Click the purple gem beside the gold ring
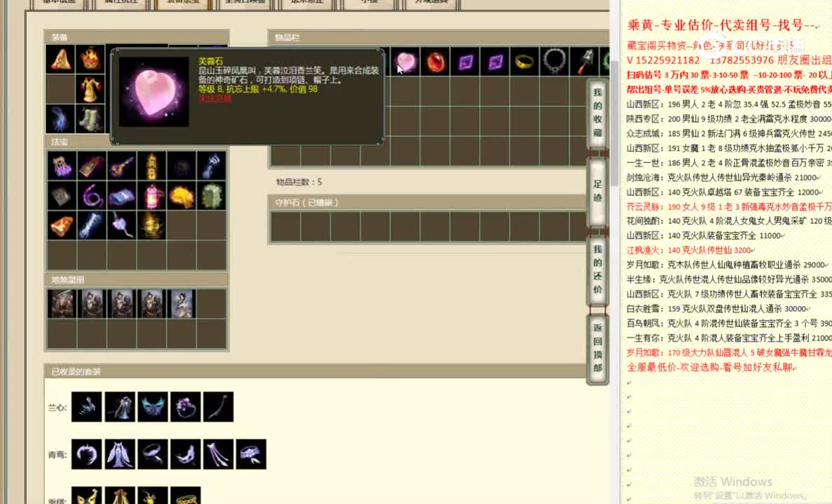This screenshot has height=504, width=832. tap(495, 62)
